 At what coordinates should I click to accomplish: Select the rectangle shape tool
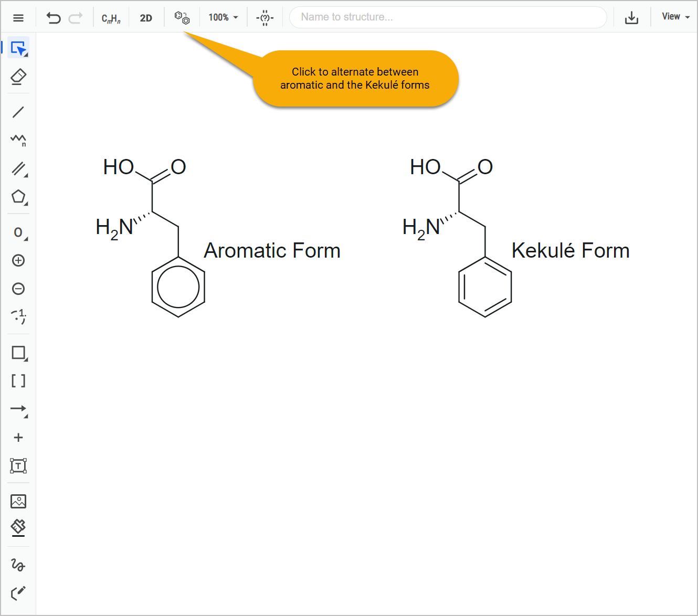point(19,353)
